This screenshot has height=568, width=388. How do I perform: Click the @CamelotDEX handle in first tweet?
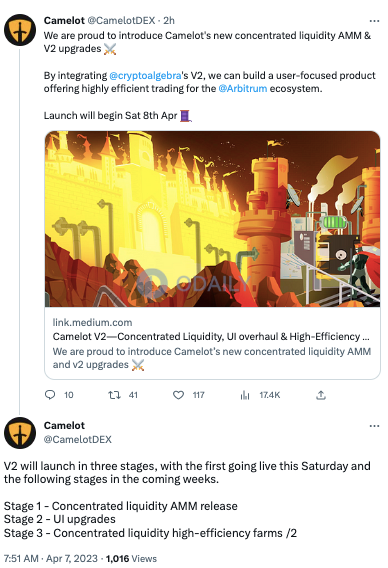coord(121,21)
